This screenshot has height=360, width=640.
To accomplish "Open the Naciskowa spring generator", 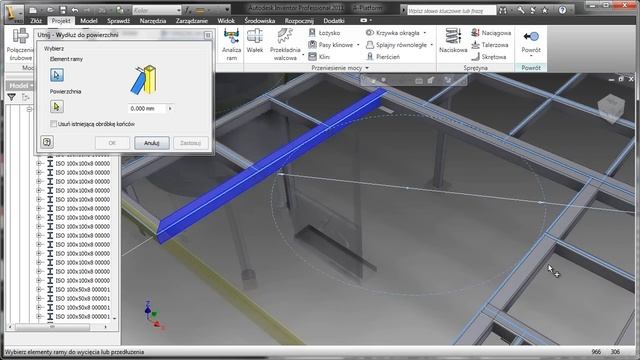I will [x=453, y=41].
